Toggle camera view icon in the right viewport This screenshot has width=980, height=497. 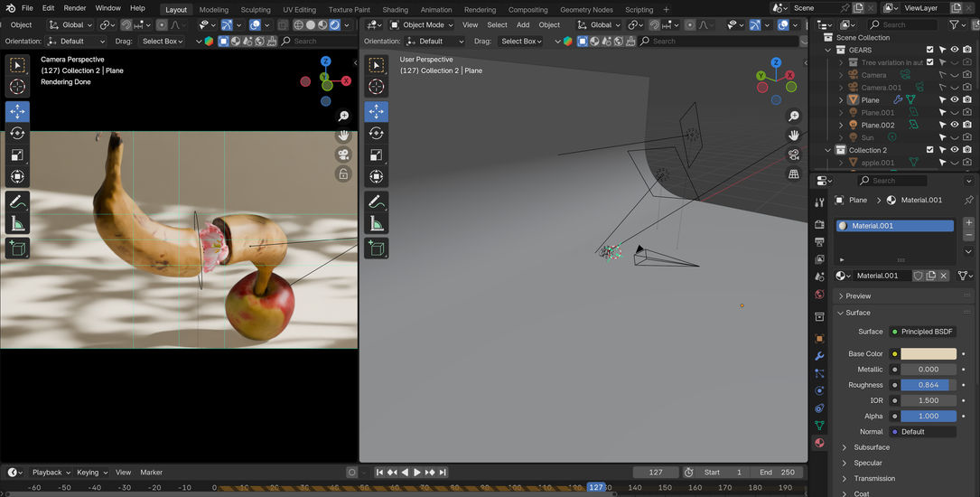tap(794, 155)
